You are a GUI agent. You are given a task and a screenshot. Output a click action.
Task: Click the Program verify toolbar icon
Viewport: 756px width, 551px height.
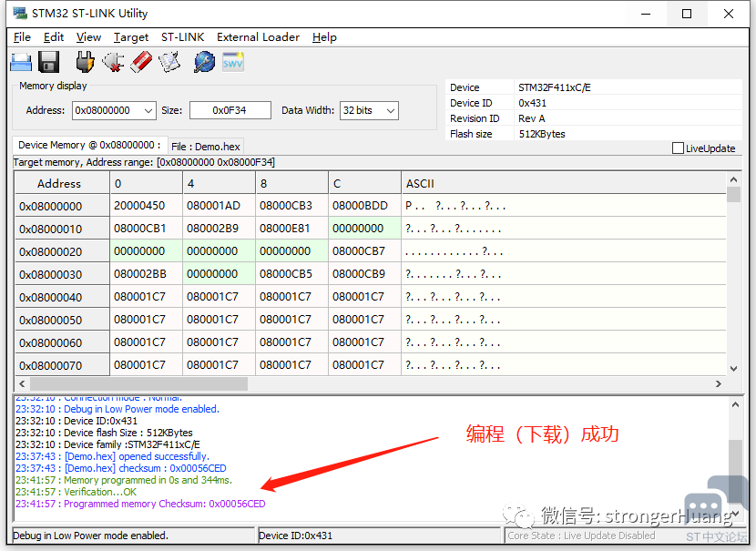point(169,62)
